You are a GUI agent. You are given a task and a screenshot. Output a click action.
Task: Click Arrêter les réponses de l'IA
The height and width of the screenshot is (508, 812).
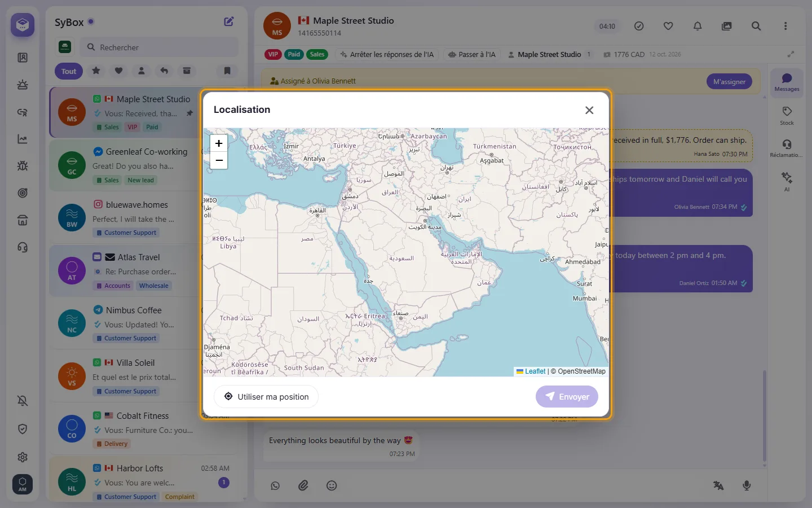coord(387,55)
